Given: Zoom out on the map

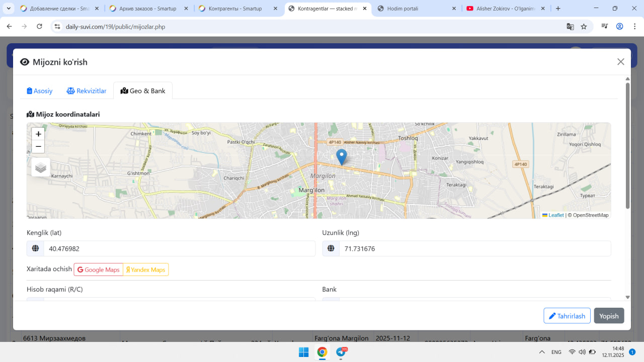Looking at the screenshot, I should click(38, 147).
